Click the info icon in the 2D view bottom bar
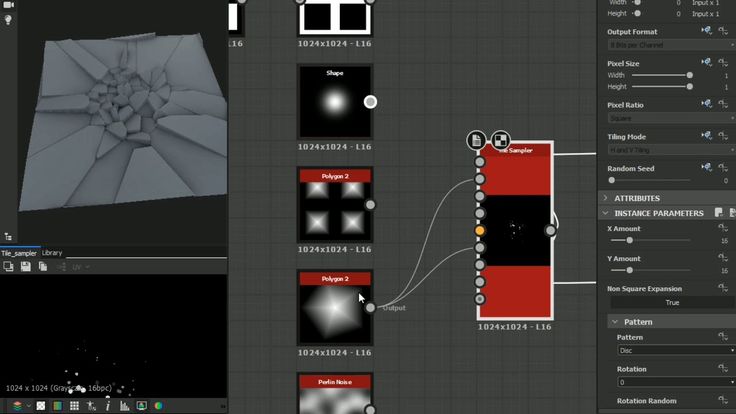 (108, 406)
